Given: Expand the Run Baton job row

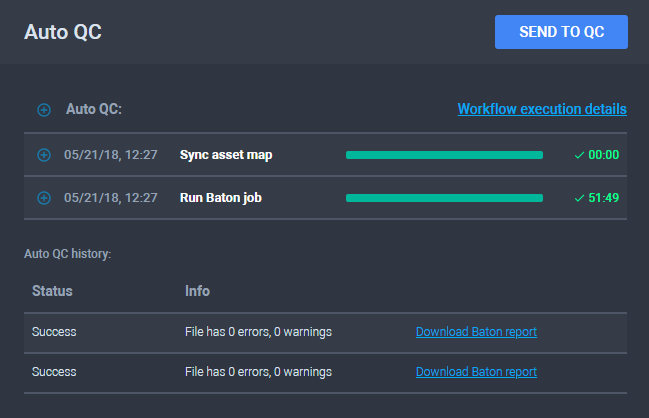Looking at the screenshot, I should pyautogui.click(x=44, y=198).
